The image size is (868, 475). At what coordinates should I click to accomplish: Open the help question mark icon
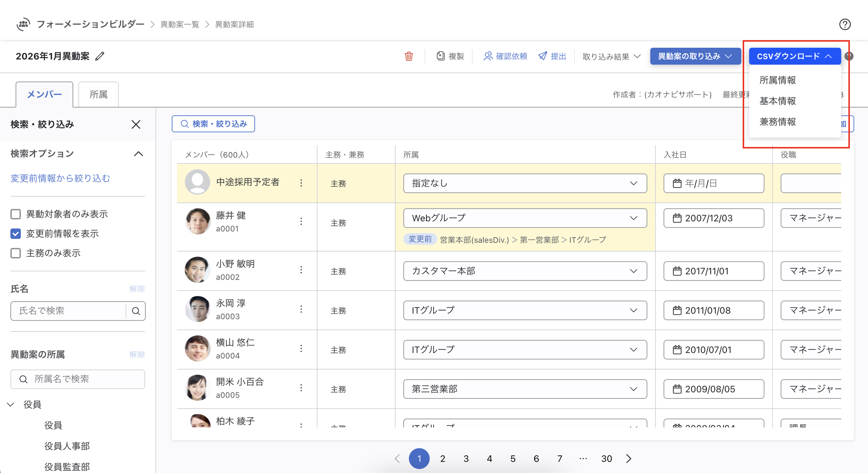click(x=844, y=24)
